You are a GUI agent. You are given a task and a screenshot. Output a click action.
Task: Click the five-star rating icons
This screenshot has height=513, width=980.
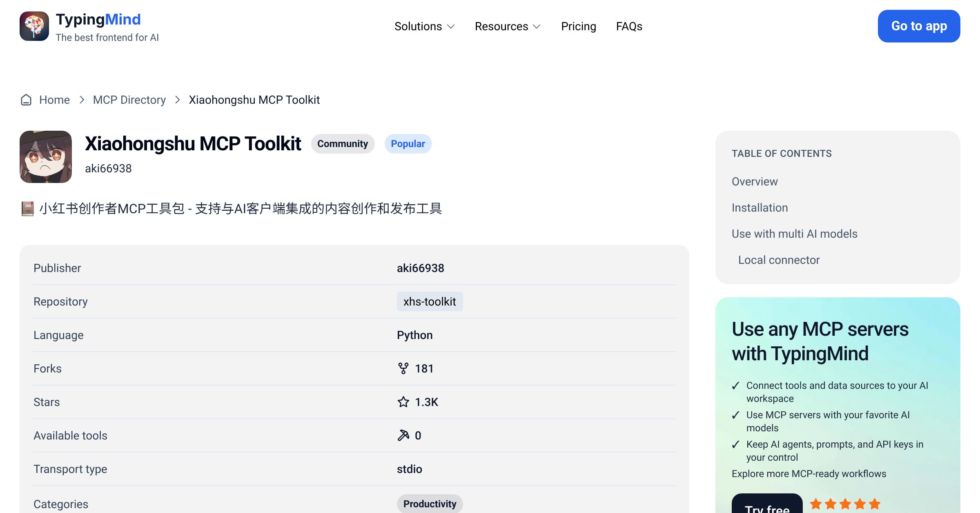(x=845, y=504)
